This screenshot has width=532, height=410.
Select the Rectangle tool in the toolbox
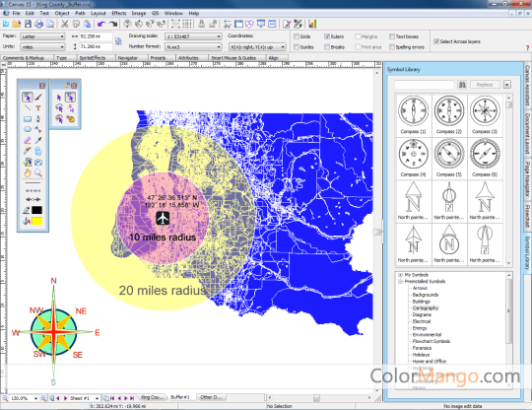point(28,119)
